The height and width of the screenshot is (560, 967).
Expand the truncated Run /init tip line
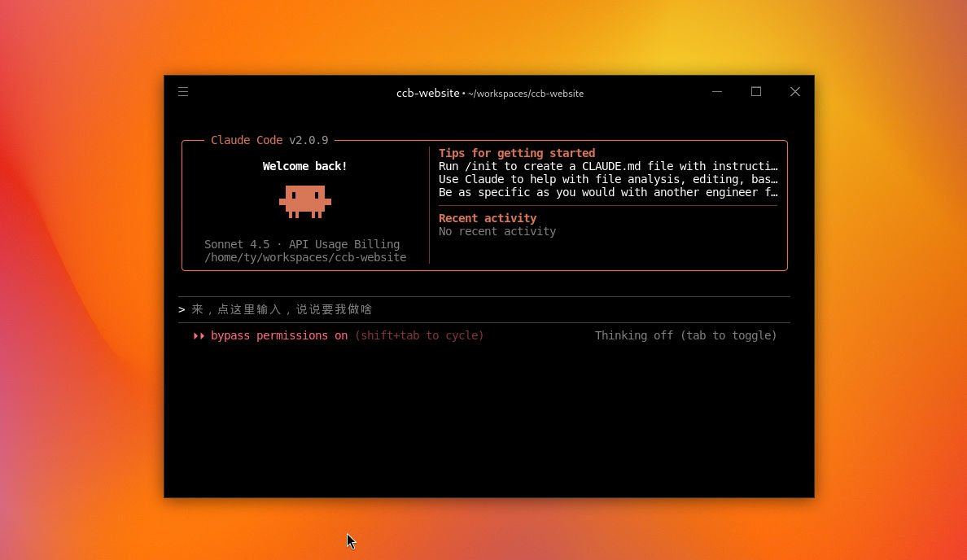tap(609, 166)
